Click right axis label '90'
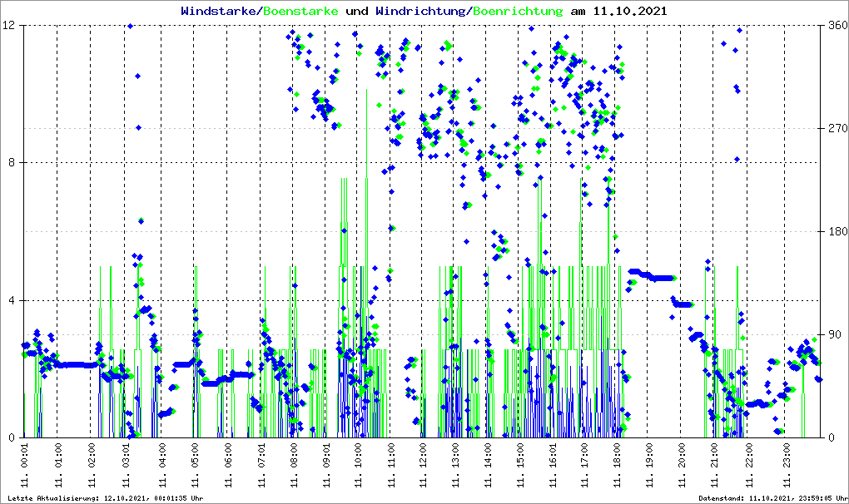 834,334
